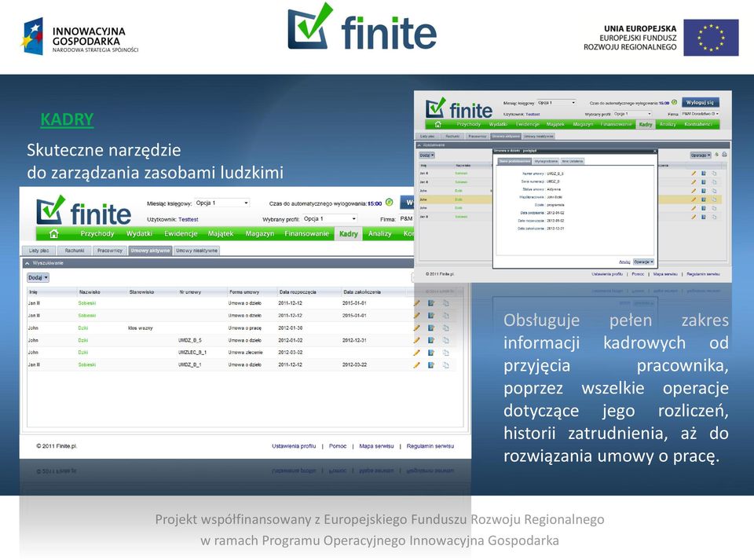754x560 pixels.
Task: Open Mapa serwisu link in larger screenshot
Action: (376, 446)
